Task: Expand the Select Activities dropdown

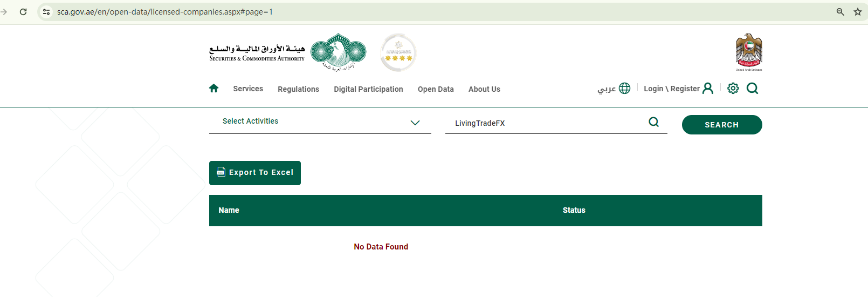Action: (x=320, y=122)
